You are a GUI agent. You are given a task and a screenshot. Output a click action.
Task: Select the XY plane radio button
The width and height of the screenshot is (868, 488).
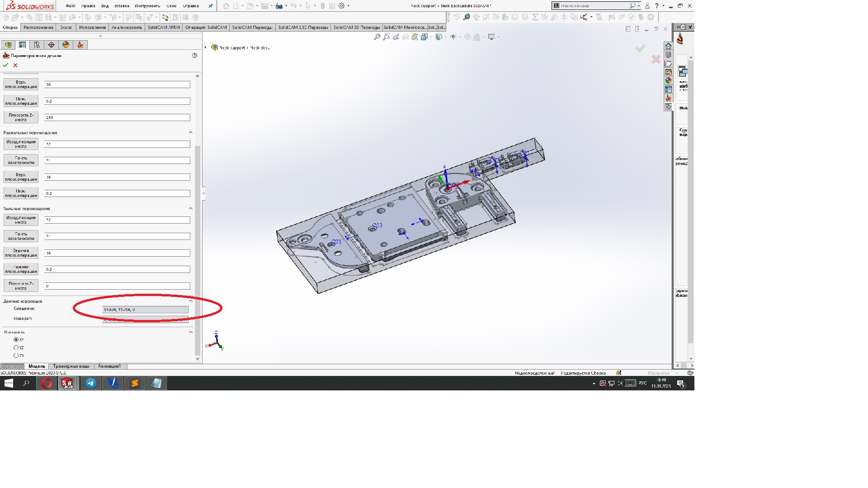pyautogui.click(x=16, y=340)
